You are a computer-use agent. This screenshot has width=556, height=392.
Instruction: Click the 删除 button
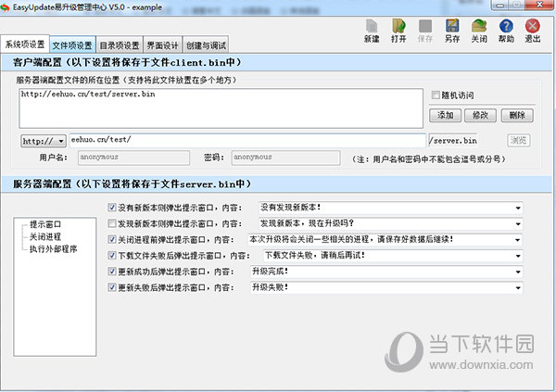pyautogui.click(x=517, y=115)
